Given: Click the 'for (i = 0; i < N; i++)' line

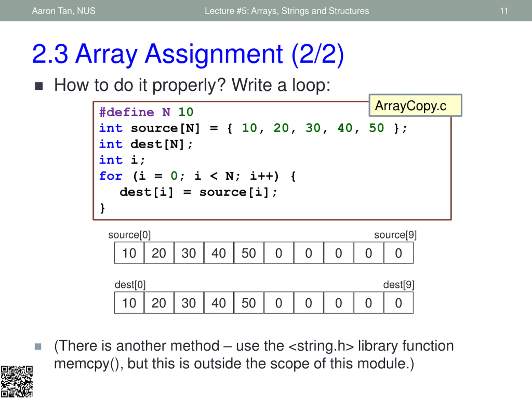Looking at the screenshot, I should click(x=198, y=176).
